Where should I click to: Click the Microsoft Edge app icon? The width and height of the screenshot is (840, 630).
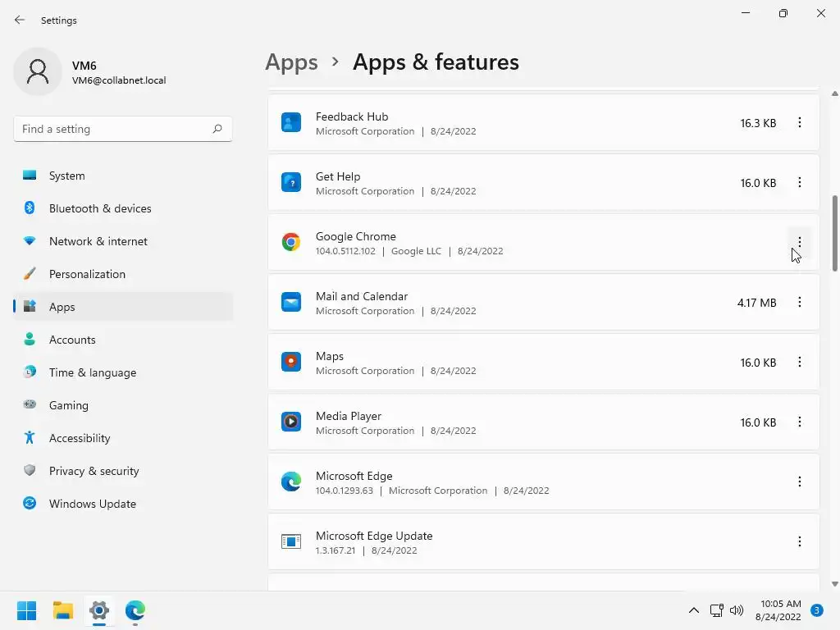coord(291,482)
